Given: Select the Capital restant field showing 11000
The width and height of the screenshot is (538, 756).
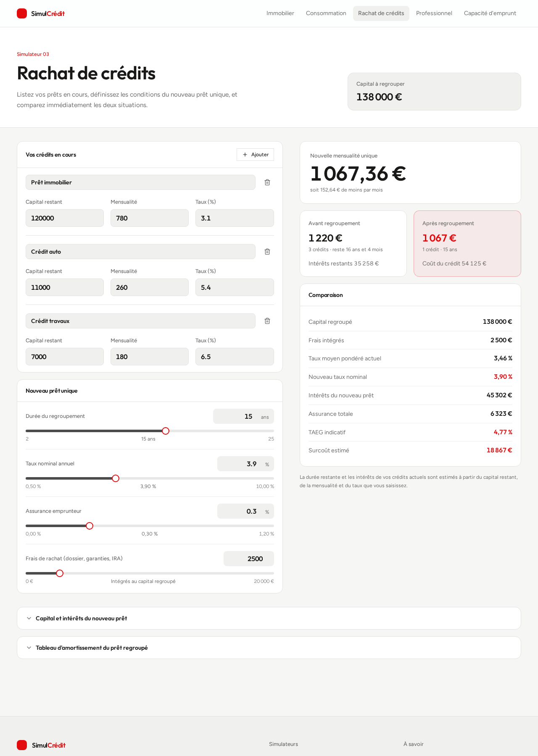Looking at the screenshot, I should pos(65,287).
